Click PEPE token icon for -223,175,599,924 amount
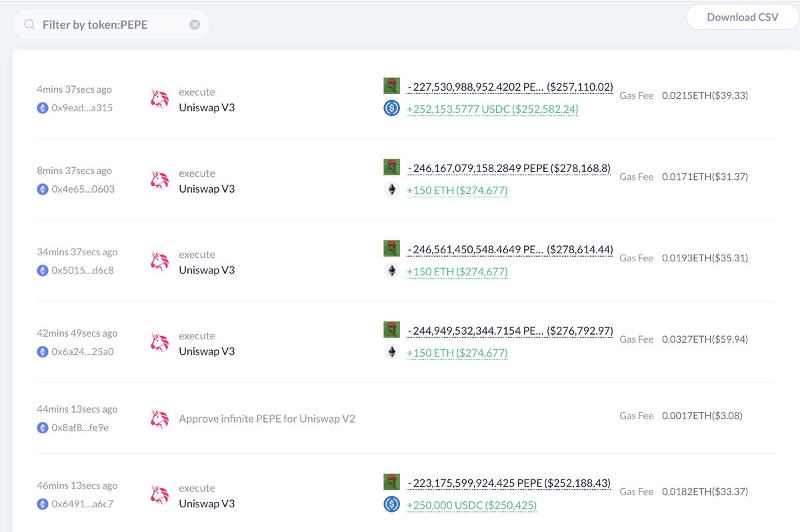Screen dimensions: 800x532 click(x=391, y=481)
